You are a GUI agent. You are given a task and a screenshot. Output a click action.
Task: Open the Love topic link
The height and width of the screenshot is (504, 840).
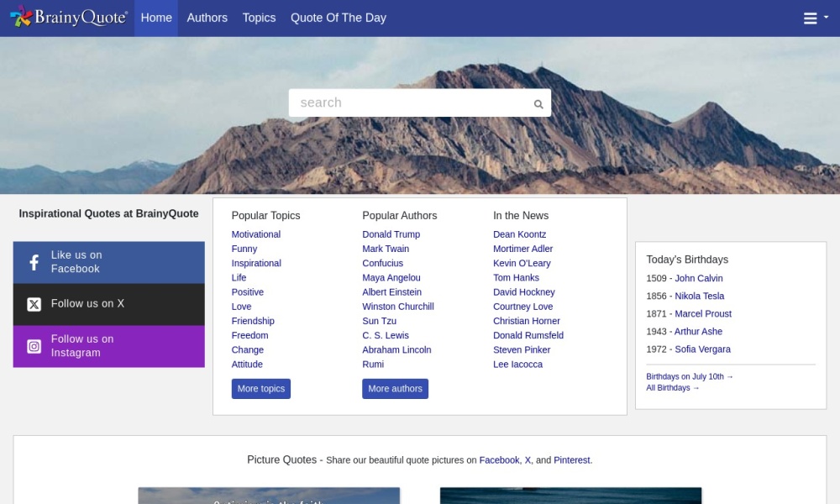pos(241,307)
